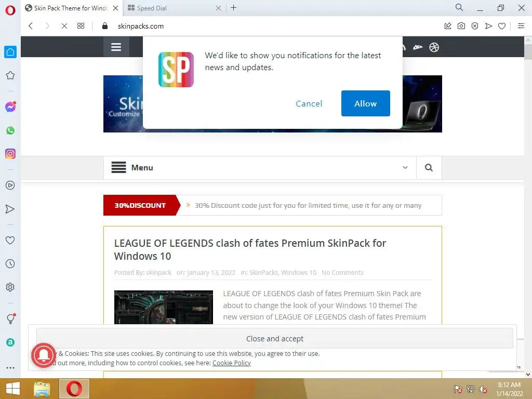Screen dimensions: 532x399
Task: Click the edit page icon in address bar
Action: (x=448, y=26)
